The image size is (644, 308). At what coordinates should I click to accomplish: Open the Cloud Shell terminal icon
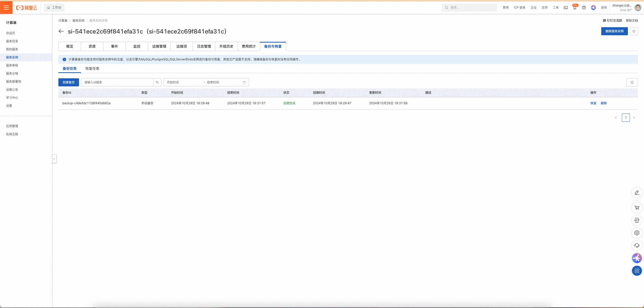pyautogui.click(x=566, y=8)
